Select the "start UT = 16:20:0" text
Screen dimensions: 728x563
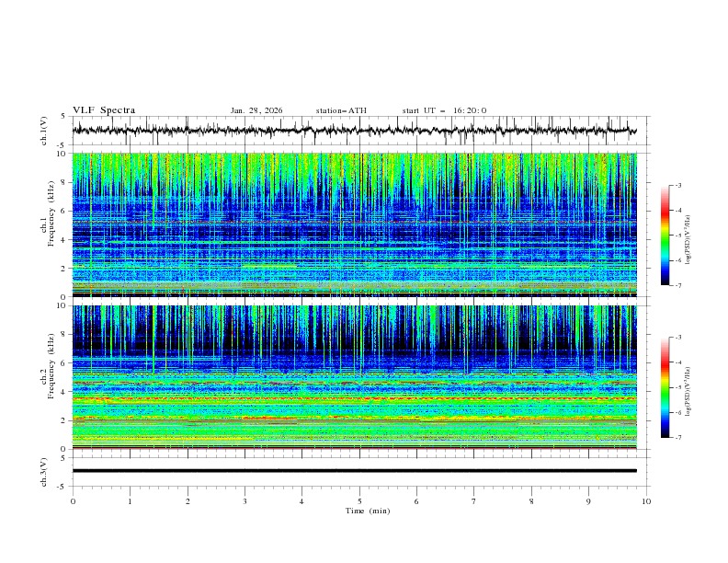(444, 110)
